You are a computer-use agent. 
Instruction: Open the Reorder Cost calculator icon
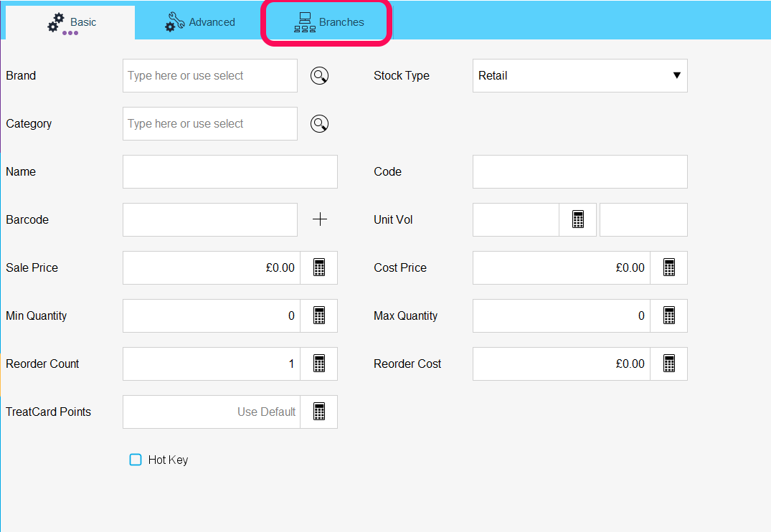[669, 364]
